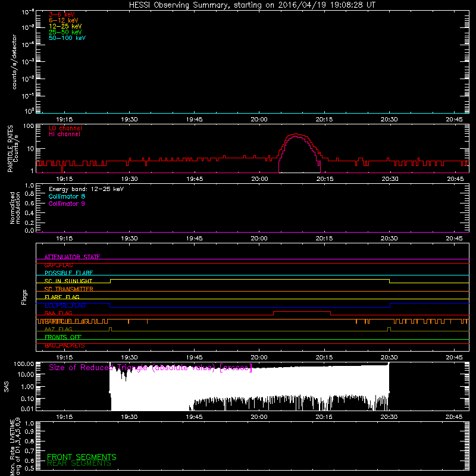Select the Collimator 8 legend label
This screenshot has height=476, width=476.
point(67,196)
